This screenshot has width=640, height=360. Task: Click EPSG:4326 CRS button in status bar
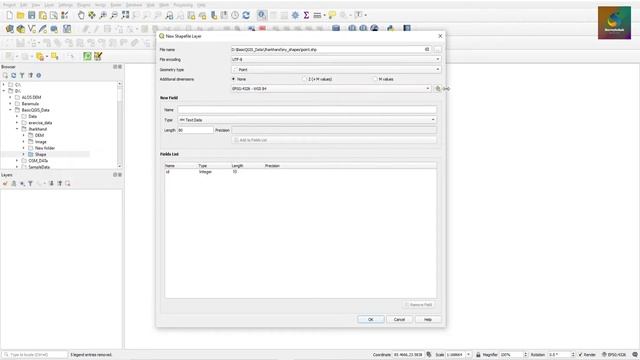[x=614, y=355]
